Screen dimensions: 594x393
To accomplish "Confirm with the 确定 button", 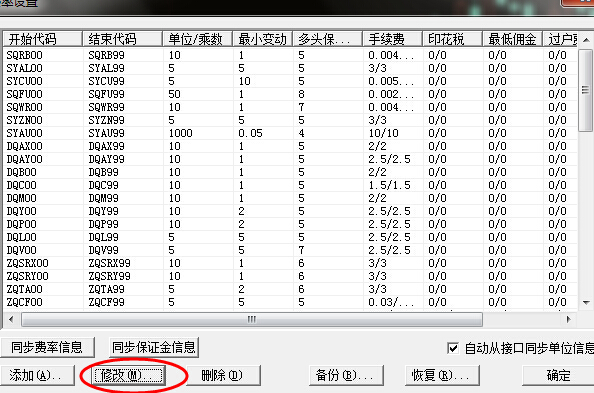I will click(x=558, y=376).
